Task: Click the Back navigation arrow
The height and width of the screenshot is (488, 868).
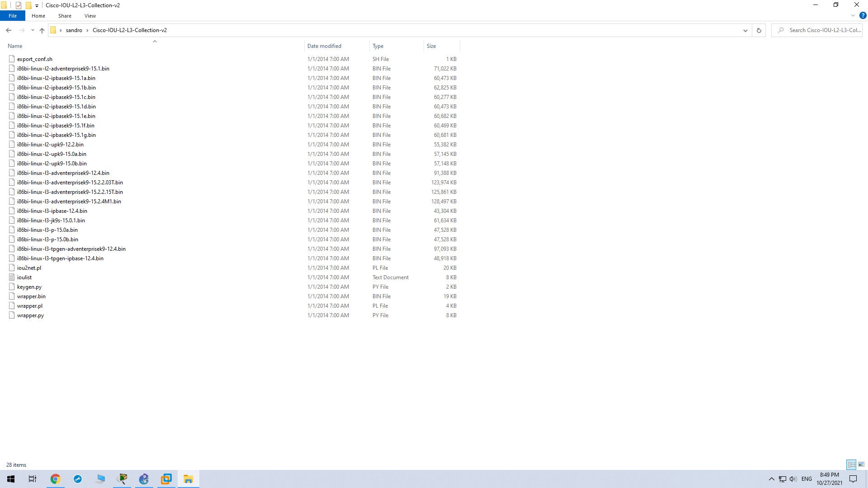Action: (x=9, y=30)
